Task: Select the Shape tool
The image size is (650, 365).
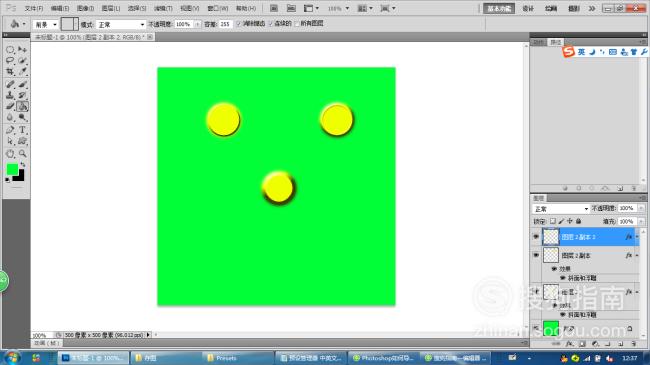Action: (22, 141)
